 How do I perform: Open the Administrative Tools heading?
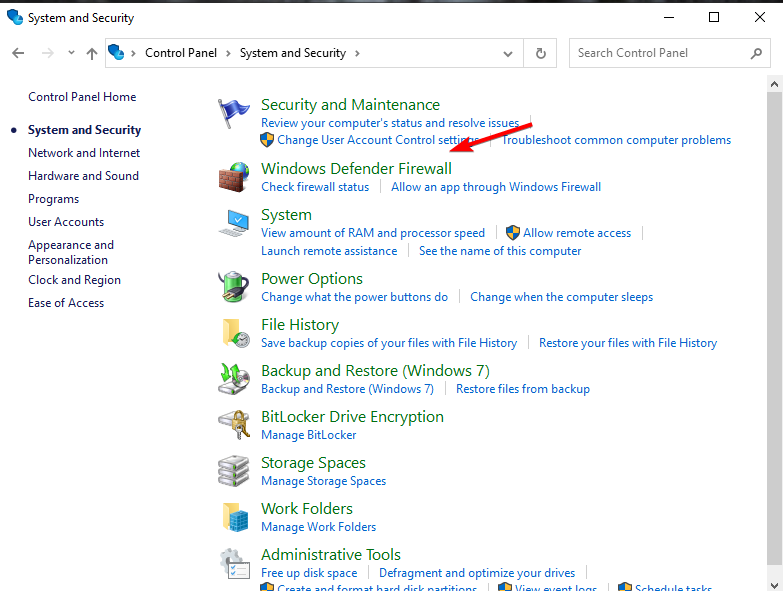click(331, 554)
